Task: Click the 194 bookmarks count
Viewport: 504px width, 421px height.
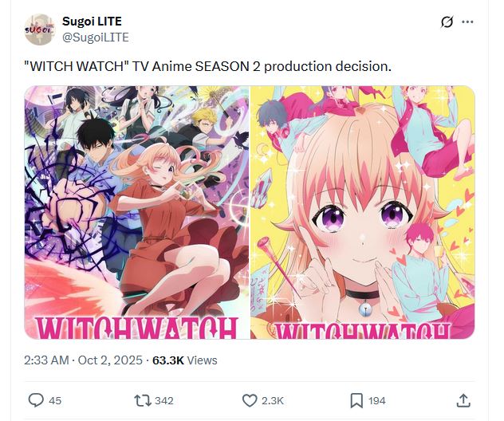Action: pos(377,400)
